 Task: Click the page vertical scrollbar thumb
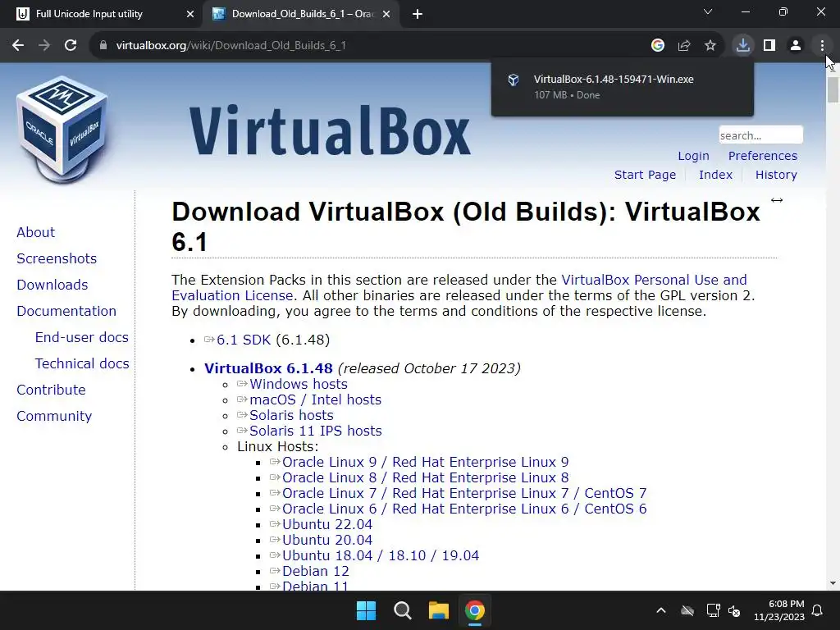tap(833, 89)
